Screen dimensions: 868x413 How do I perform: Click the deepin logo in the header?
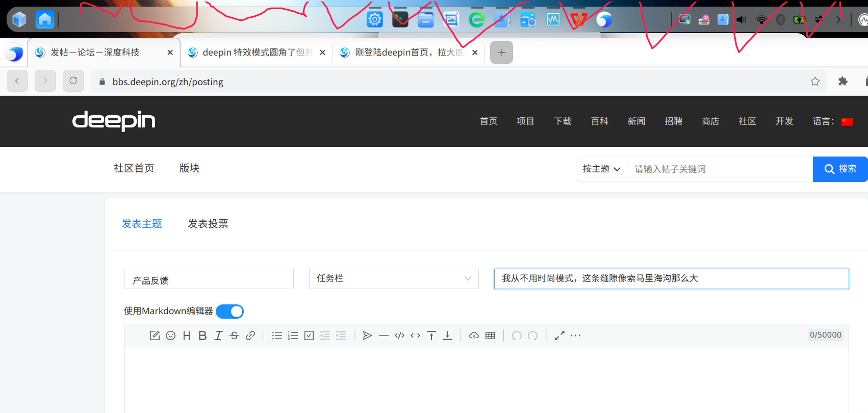click(114, 121)
